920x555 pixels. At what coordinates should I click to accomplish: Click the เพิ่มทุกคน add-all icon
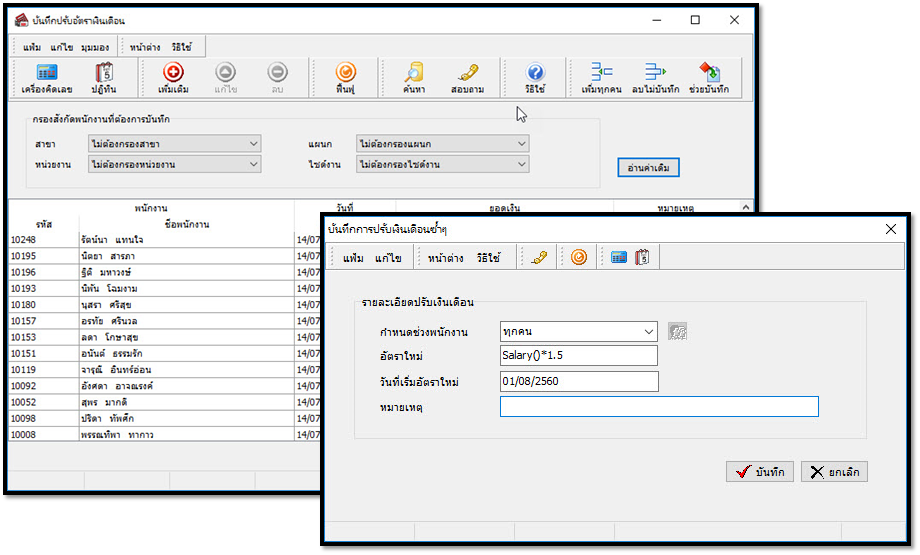[x=601, y=78]
